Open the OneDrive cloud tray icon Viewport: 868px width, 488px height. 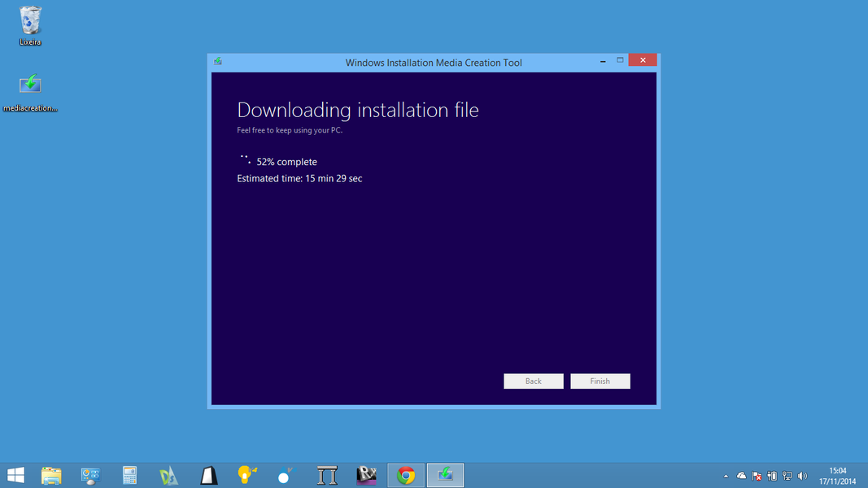(741, 476)
